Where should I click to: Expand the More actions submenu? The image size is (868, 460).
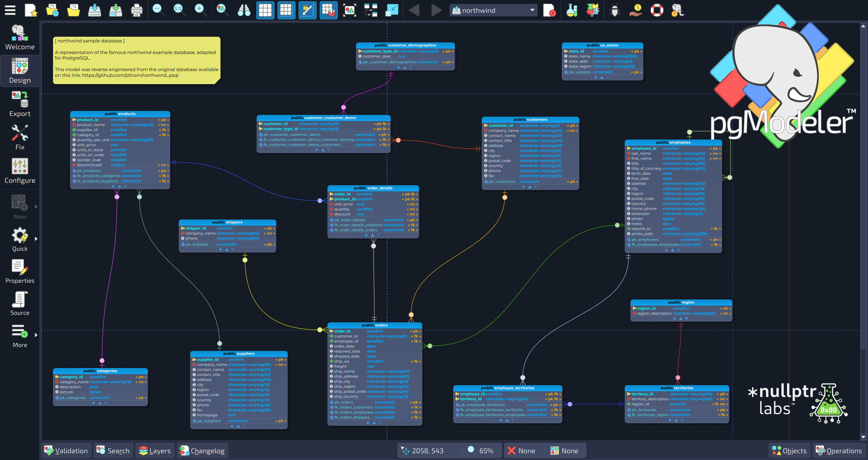[x=36, y=335]
